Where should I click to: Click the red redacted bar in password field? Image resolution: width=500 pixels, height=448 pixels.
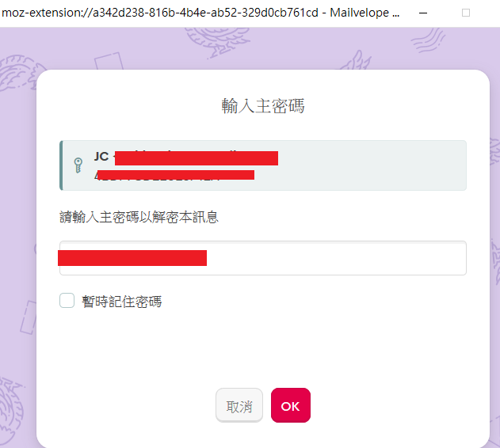[x=132, y=258]
